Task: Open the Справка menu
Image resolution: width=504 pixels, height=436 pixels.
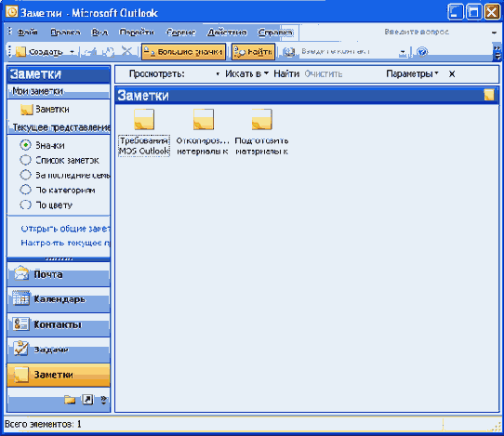Action: click(x=275, y=32)
